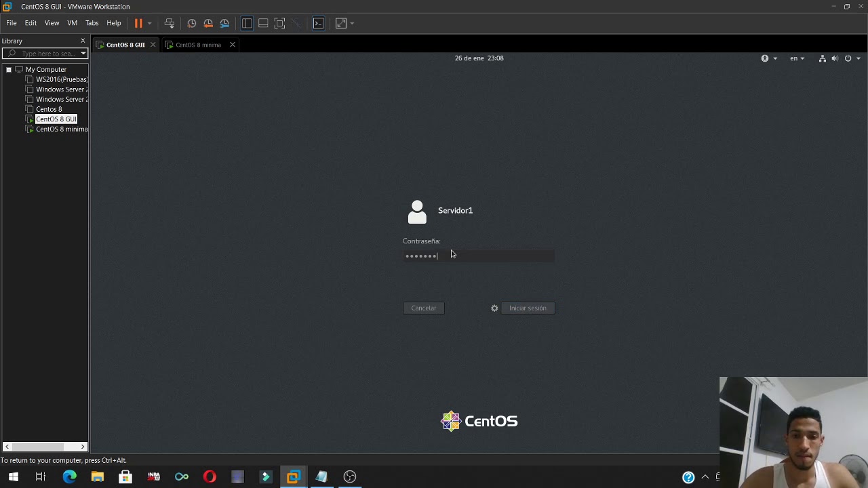Open the Help menu
Image resolution: width=868 pixels, height=488 pixels.
pos(113,23)
